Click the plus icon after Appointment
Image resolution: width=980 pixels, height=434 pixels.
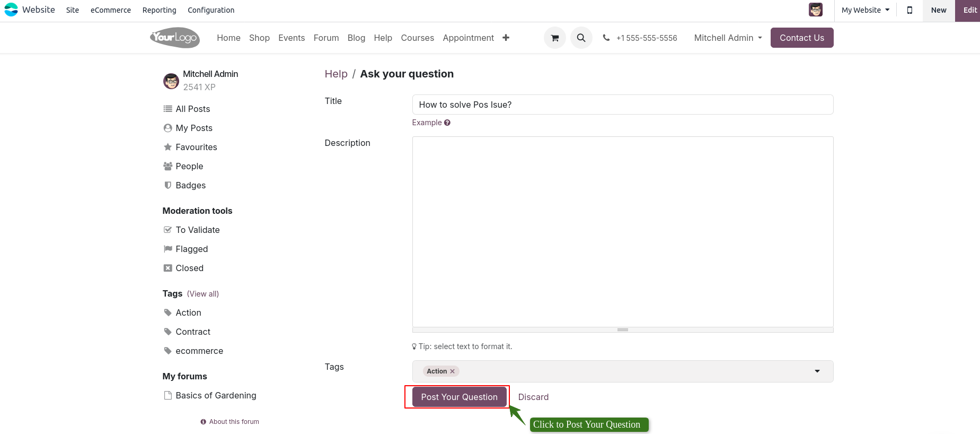(x=506, y=38)
